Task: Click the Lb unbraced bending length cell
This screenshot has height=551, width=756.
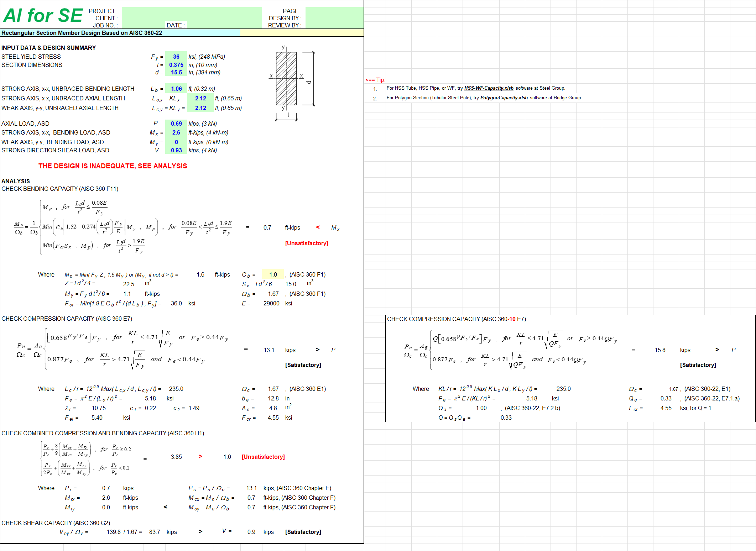Action: [176, 89]
